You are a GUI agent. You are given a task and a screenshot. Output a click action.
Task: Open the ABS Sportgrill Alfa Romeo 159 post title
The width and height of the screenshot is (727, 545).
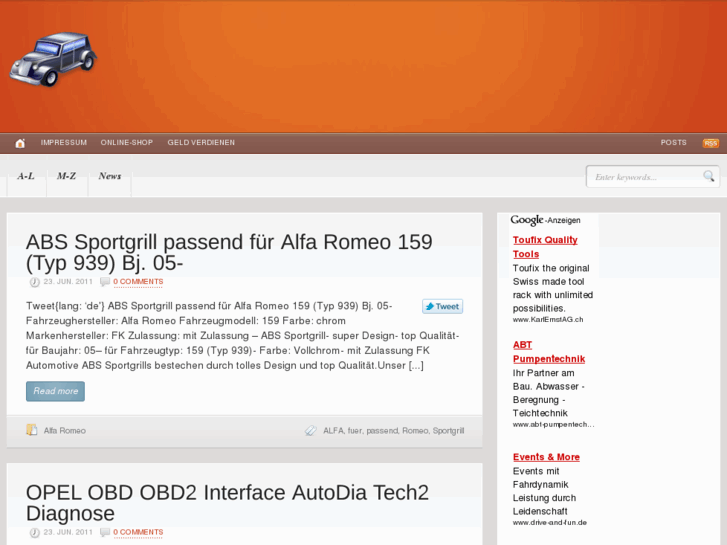click(x=229, y=252)
